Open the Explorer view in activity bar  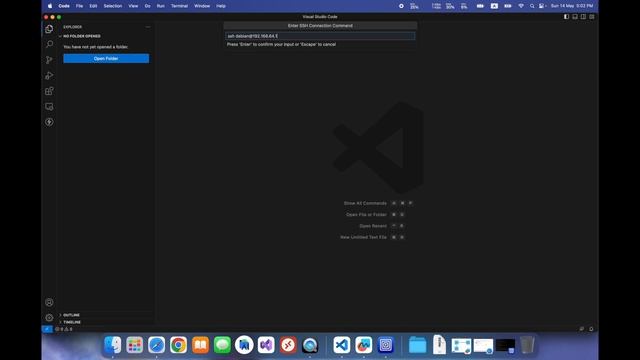(49, 29)
